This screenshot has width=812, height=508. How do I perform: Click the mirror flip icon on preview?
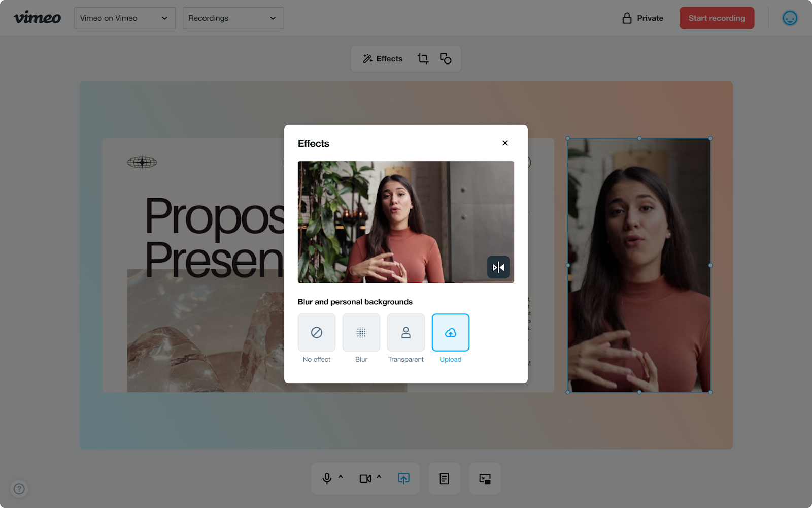[x=498, y=267]
